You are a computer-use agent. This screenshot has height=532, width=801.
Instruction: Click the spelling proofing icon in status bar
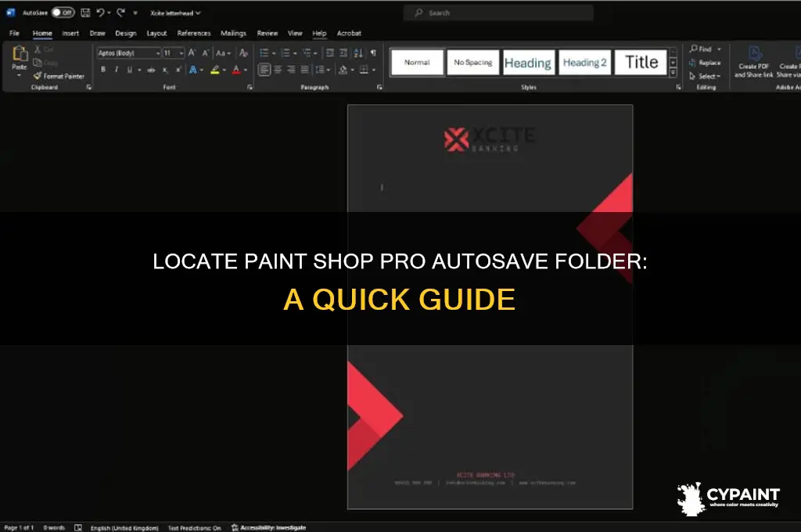pyautogui.click(x=78, y=527)
